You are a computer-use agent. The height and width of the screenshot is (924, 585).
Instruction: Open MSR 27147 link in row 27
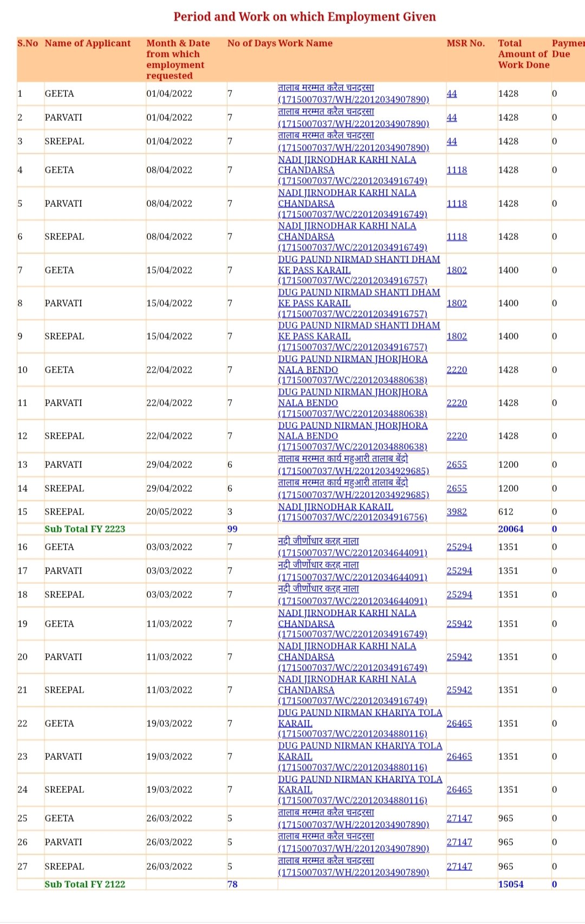pyautogui.click(x=459, y=867)
